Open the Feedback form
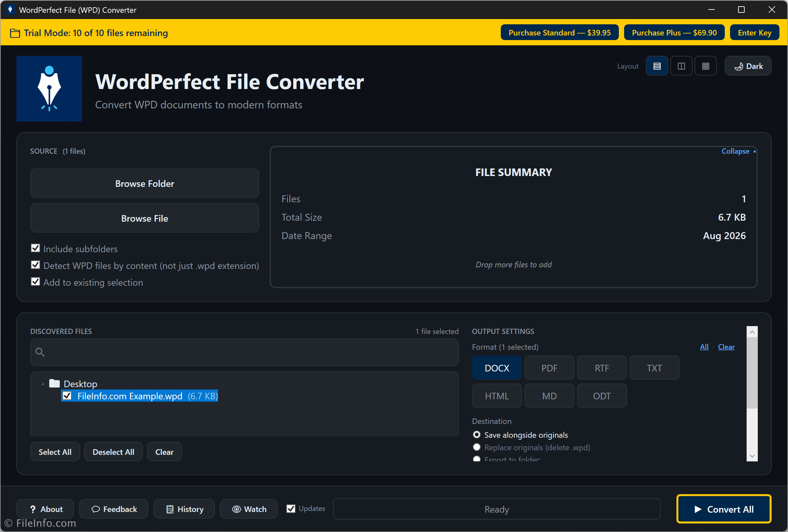 tap(114, 509)
